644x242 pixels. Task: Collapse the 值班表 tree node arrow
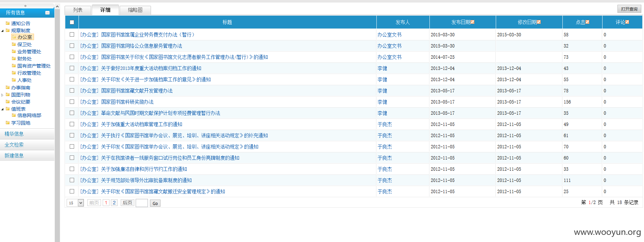click(x=2, y=109)
